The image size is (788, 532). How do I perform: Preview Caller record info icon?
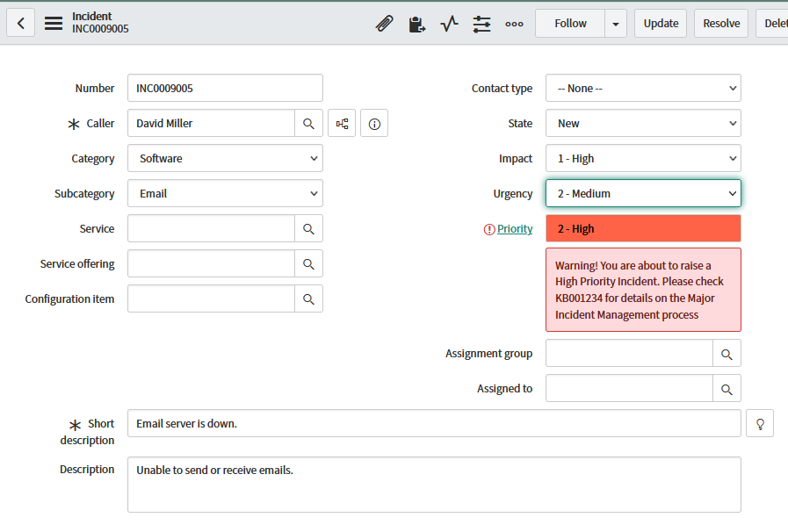click(374, 123)
